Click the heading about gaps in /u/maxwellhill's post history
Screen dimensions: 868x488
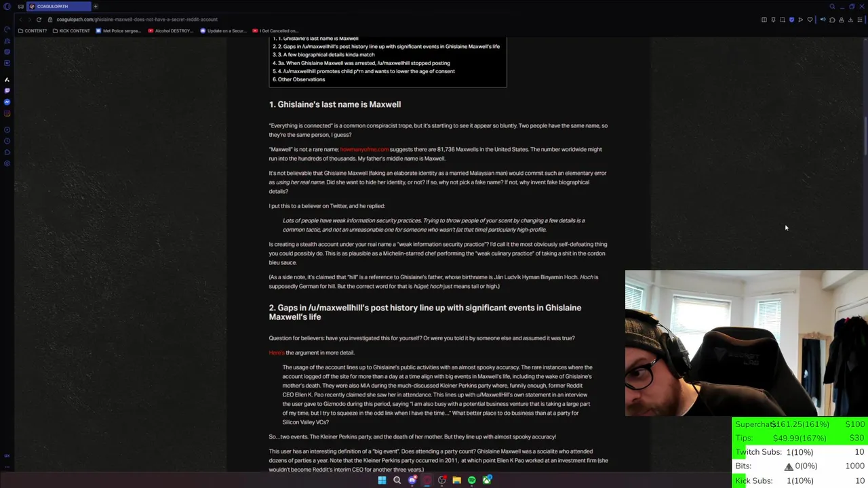(425, 312)
